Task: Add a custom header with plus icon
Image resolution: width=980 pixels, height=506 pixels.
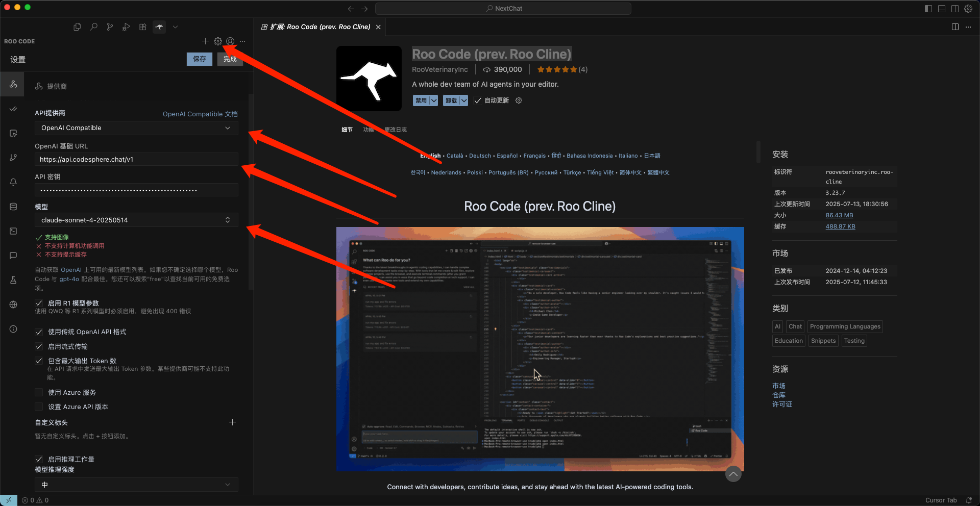Action: click(x=232, y=422)
